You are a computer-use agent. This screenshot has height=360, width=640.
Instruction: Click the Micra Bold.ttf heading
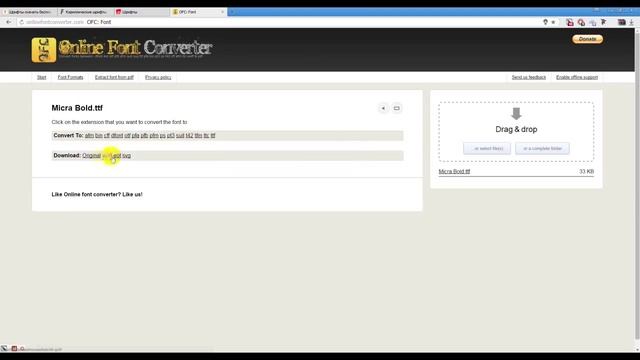[77, 108]
